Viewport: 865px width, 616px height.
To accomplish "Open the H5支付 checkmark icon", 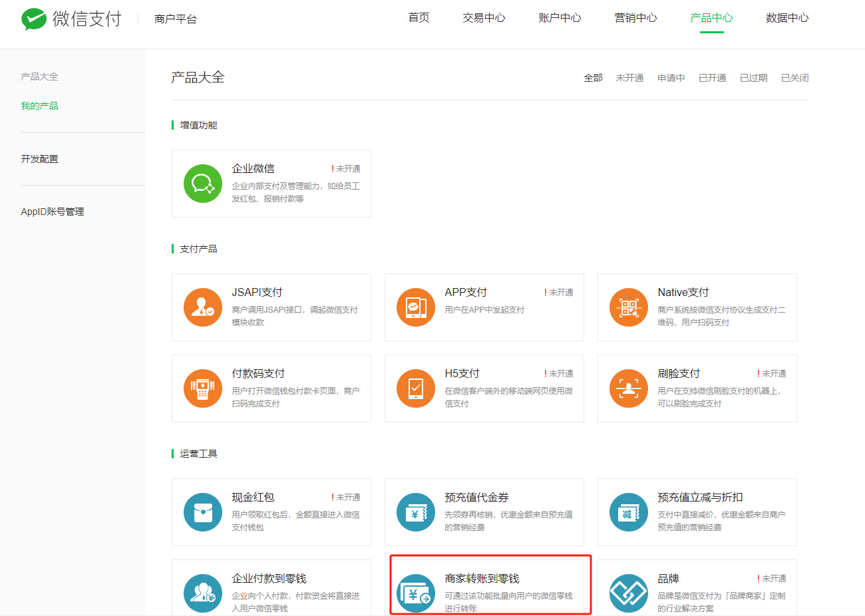I will point(416,388).
